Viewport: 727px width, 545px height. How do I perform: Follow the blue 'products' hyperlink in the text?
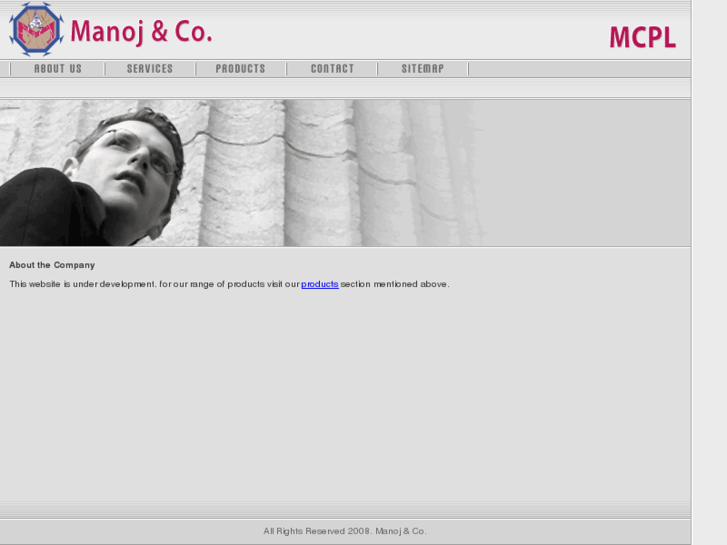(320, 284)
